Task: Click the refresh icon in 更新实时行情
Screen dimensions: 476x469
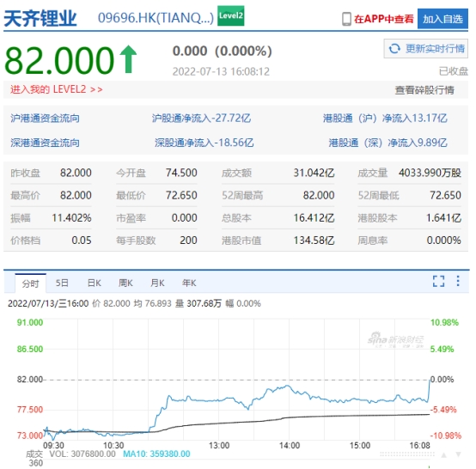Action: click(x=394, y=49)
